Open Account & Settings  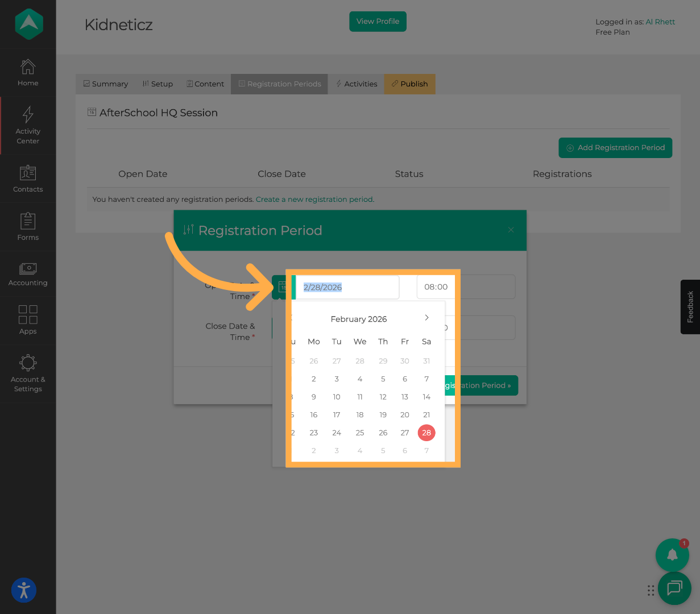click(27, 372)
